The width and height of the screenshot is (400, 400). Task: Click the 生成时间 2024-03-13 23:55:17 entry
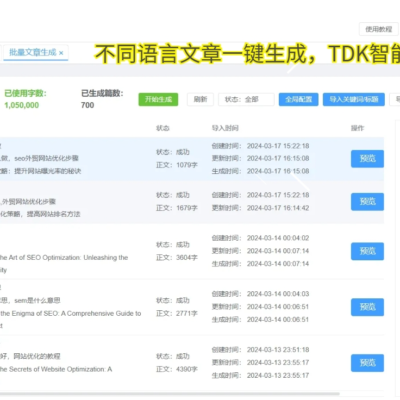pyautogui.click(x=260, y=375)
